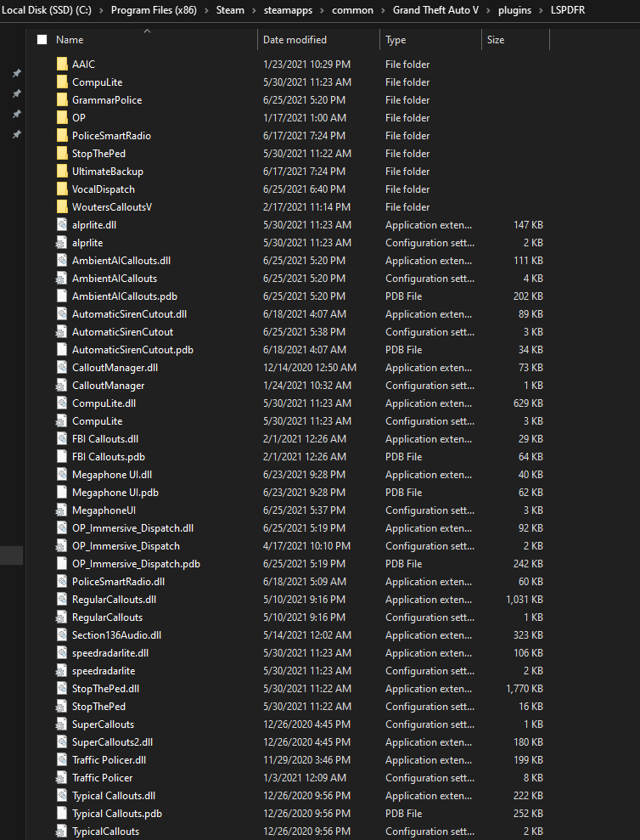Select the CompuLite.dll file icon
640x840 pixels.
tap(62, 403)
